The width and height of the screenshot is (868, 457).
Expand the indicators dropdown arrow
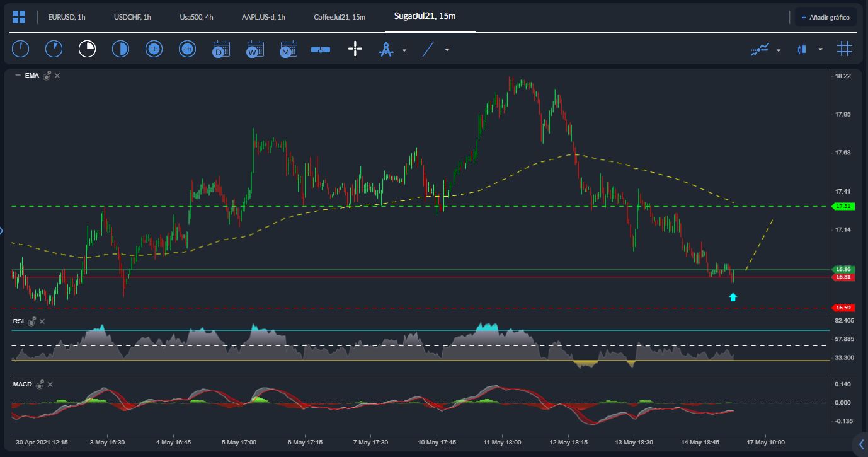point(779,50)
